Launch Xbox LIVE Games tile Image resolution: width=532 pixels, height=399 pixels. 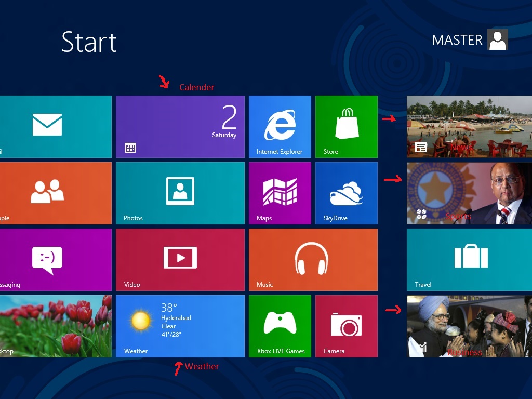(280, 326)
